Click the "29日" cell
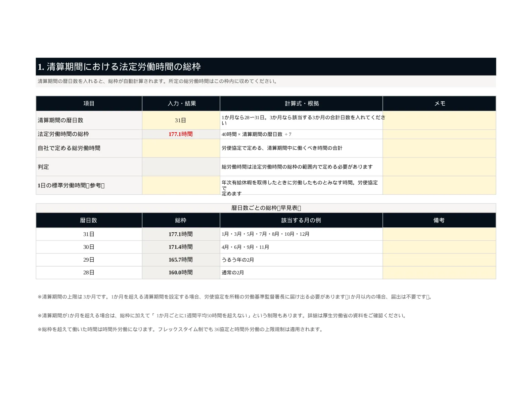532x411 pixels. click(x=89, y=260)
